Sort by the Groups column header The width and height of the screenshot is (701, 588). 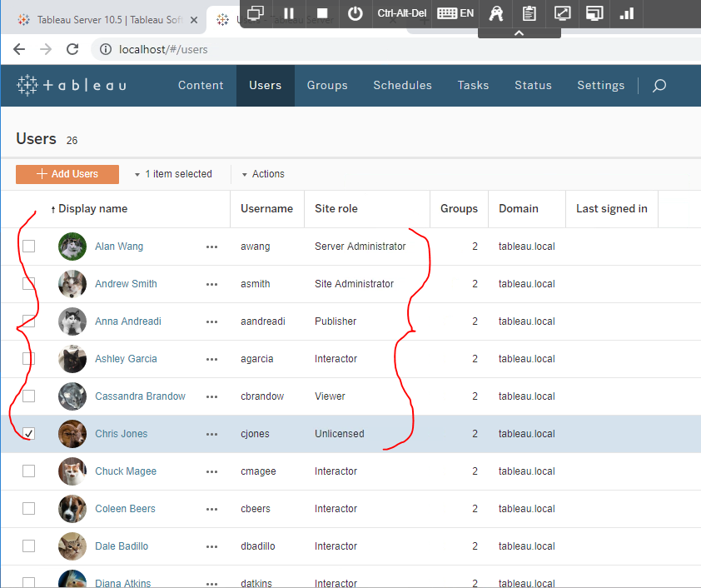point(459,208)
